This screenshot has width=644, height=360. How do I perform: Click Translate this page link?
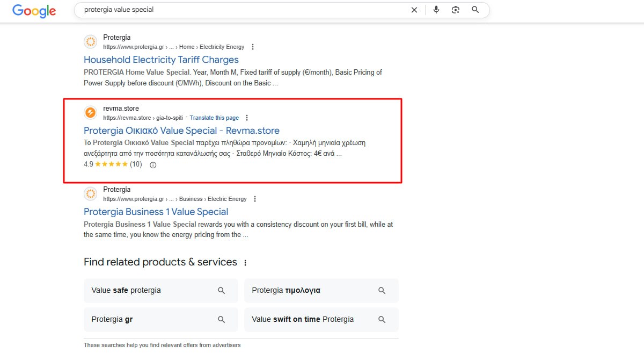point(214,118)
